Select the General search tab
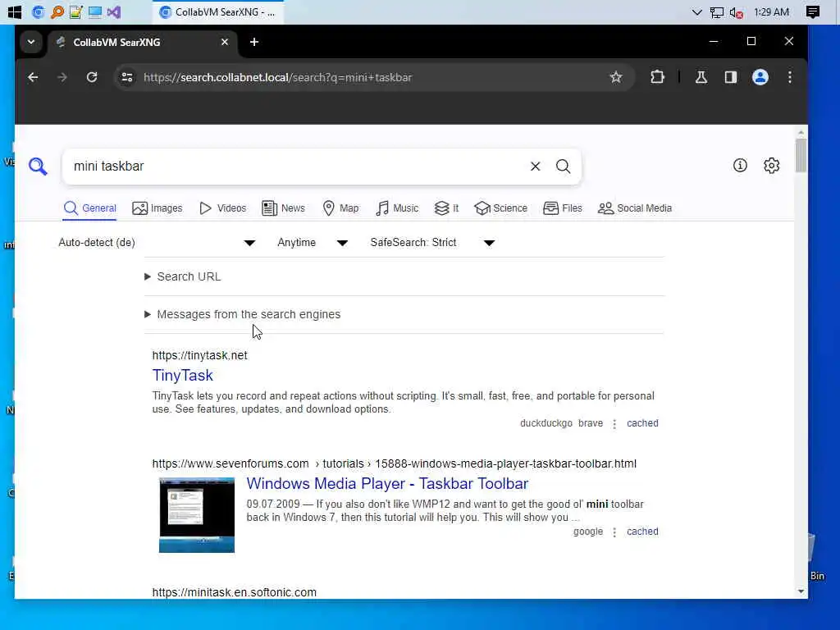The width and height of the screenshot is (840, 630). pyautogui.click(x=89, y=208)
